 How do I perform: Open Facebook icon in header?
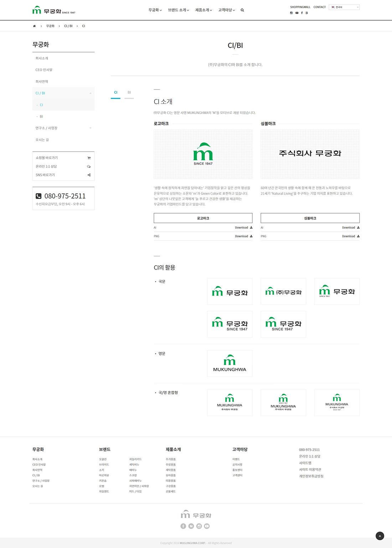[302, 13]
